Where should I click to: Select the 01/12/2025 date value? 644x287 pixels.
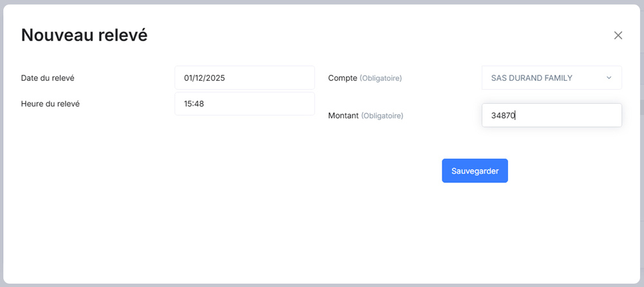(205, 77)
